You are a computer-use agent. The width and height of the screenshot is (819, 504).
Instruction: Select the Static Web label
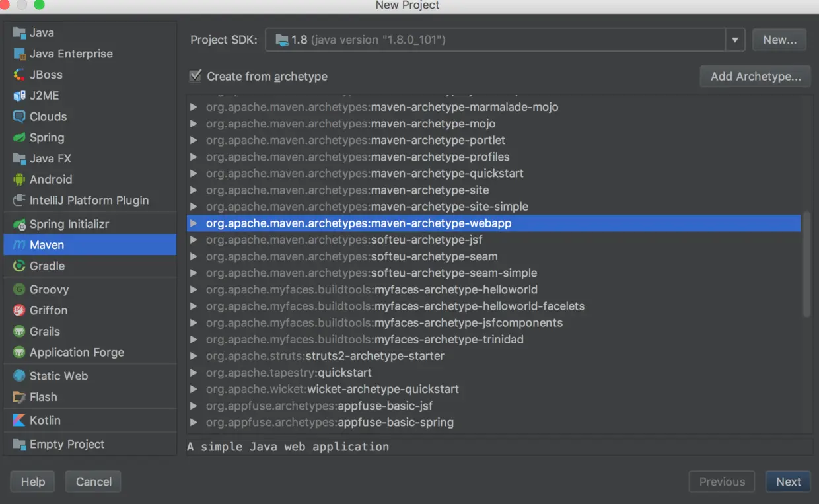pyautogui.click(x=59, y=376)
